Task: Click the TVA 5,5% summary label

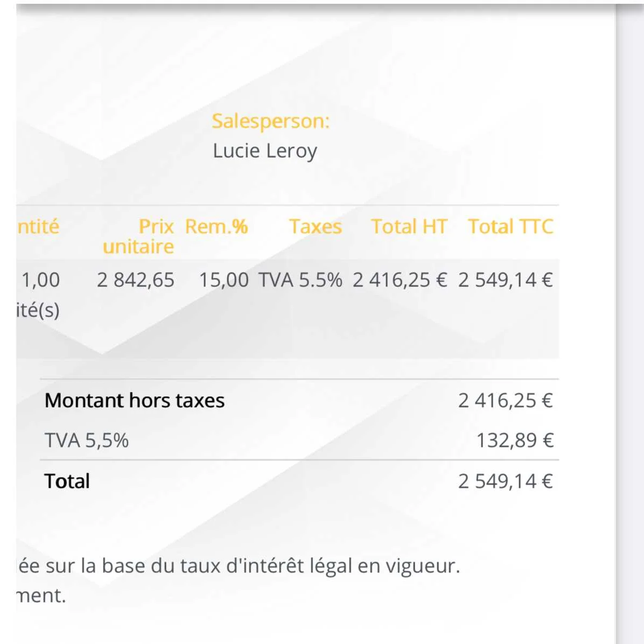Action: [x=87, y=440]
